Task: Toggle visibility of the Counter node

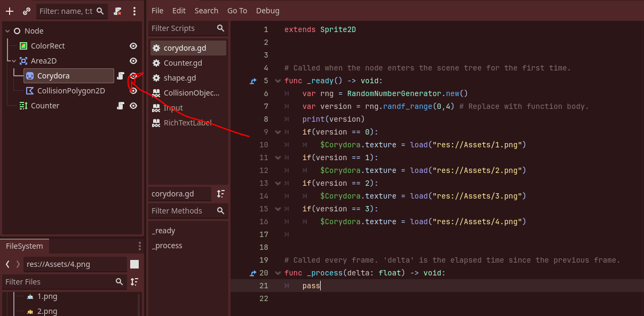Action: point(133,105)
